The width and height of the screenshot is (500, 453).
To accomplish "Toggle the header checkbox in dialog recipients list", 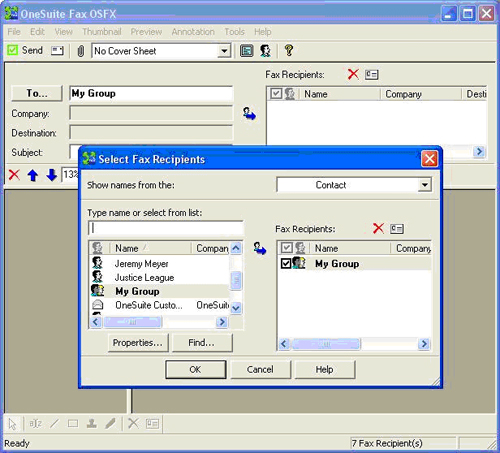I will click(287, 248).
